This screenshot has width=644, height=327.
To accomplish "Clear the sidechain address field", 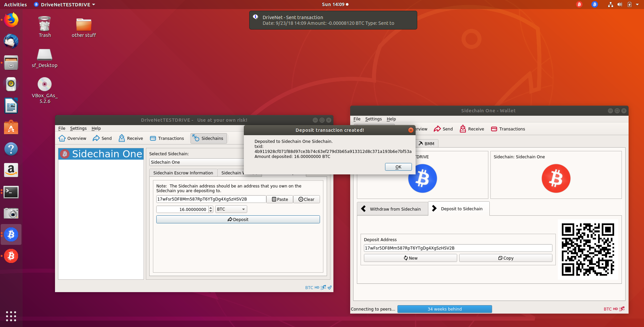I will [307, 199].
